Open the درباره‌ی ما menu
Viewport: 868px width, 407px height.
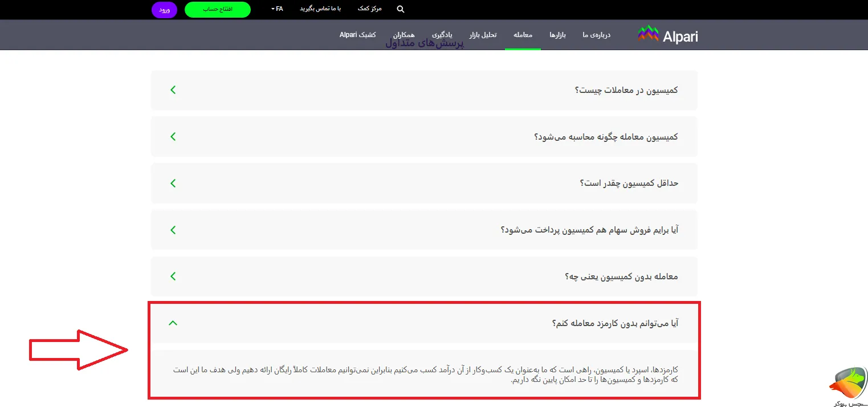[x=596, y=34]
